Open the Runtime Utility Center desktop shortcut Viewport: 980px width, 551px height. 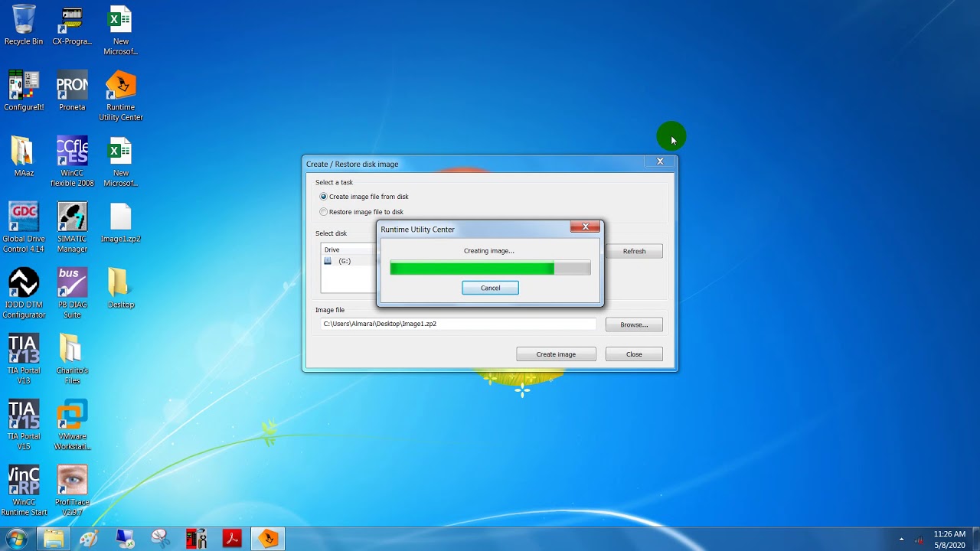tap(120, 96)
